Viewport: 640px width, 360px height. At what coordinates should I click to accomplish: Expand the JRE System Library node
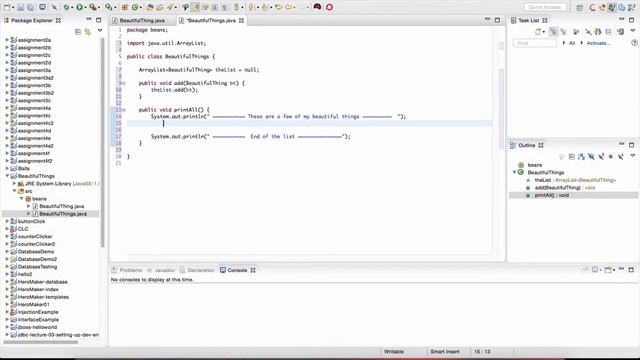(14, 184)
